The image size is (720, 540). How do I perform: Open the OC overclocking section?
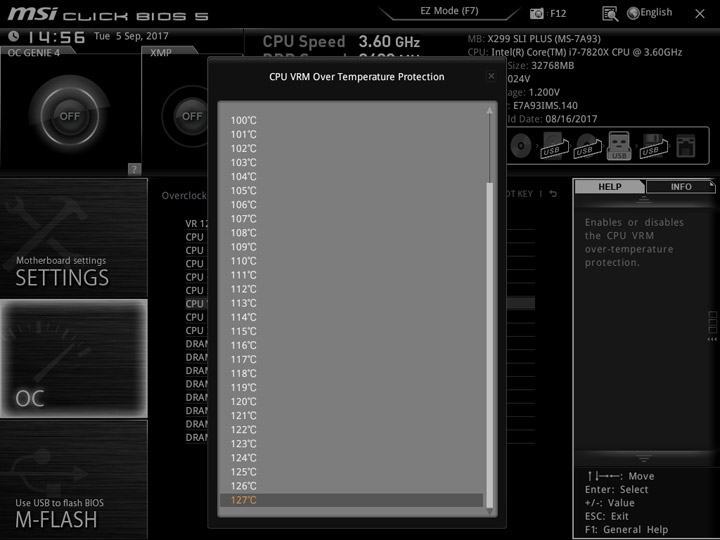point(73,359)
